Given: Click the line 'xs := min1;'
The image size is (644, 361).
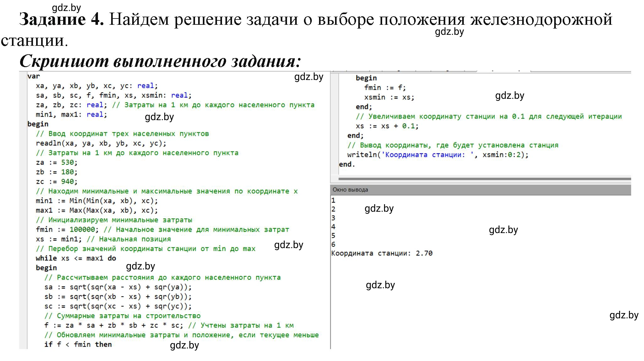Looking at the screenshot, I should pyautogui.click(x=59, y=239).
